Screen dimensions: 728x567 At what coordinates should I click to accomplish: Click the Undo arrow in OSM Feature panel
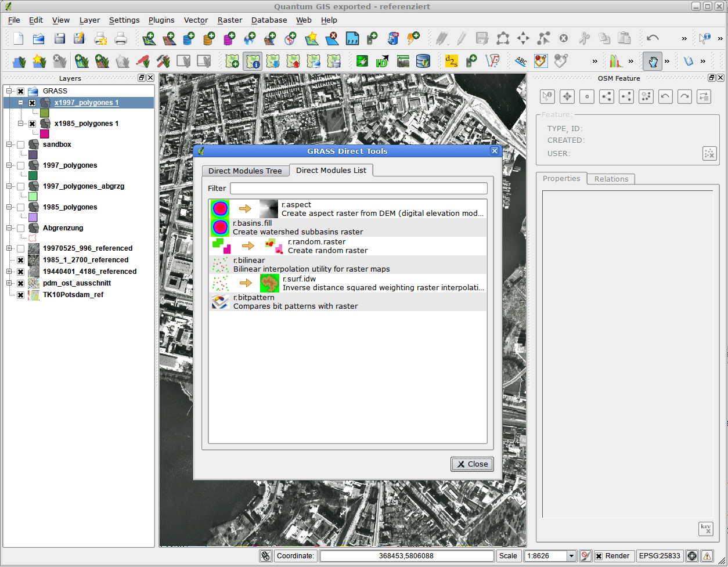tap(665, 96)
